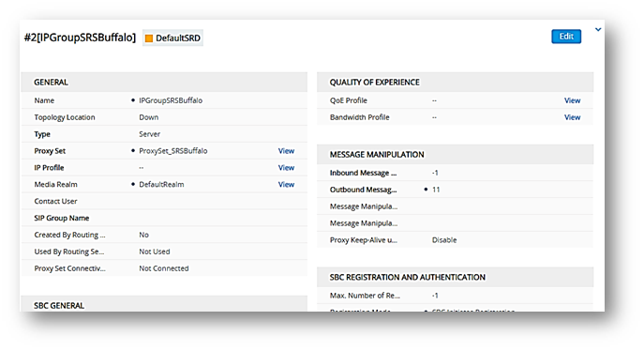This screenshot has height=351, width=644.
Task: Click the Not Used value
Action: pos(155,252)
